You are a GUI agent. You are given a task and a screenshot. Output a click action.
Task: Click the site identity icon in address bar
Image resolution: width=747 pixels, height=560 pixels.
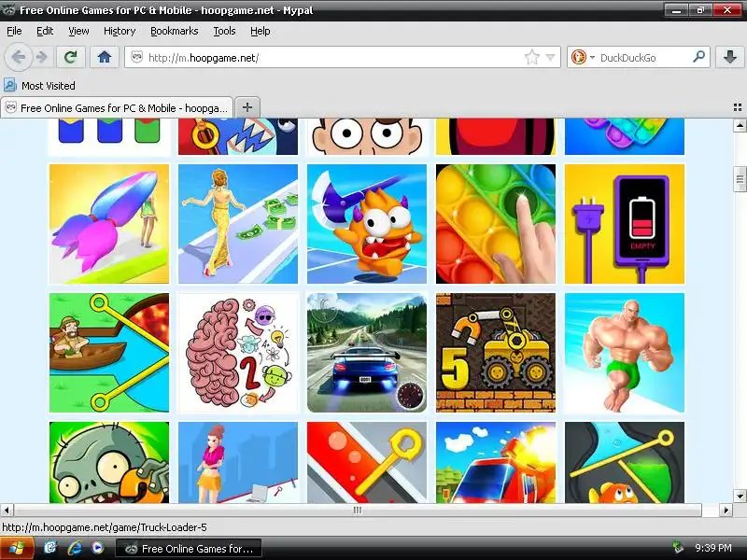(136, 57)
